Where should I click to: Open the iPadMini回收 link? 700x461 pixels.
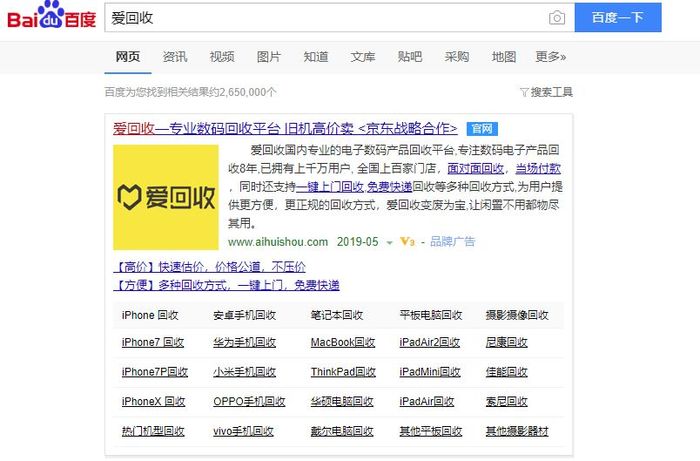(x=429, y=372)
